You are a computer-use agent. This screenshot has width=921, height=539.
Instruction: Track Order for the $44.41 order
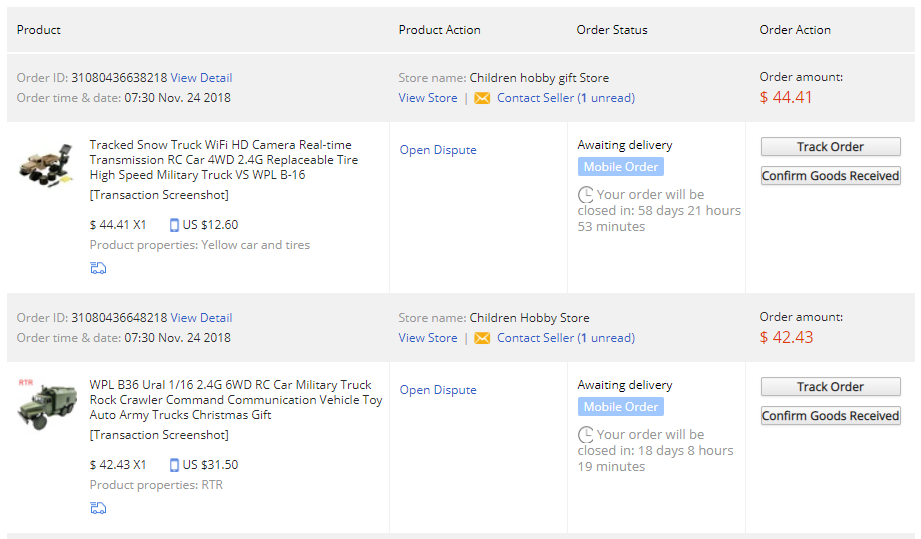[x=830, y=147]
